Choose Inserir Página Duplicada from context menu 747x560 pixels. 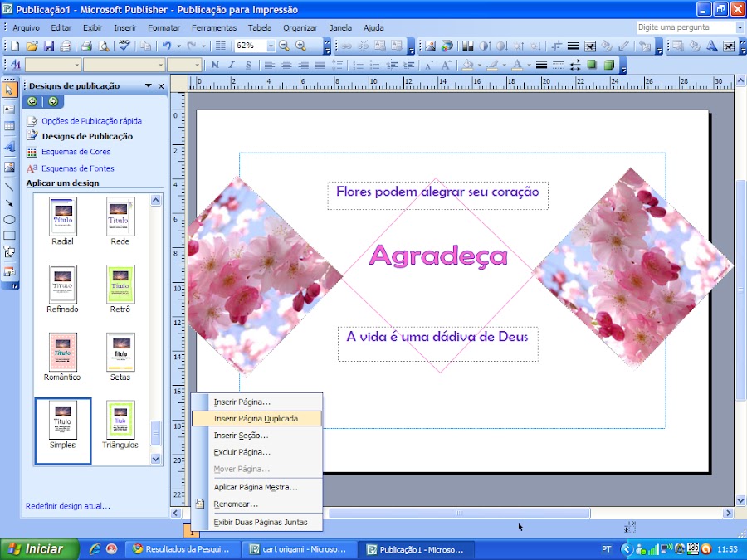[256, 419]
